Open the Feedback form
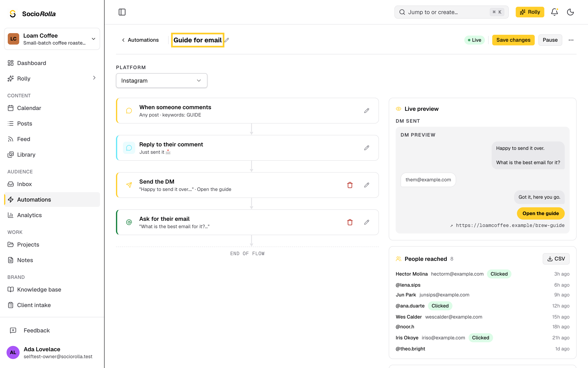The image size is (588, 368). [x=52, y=331]
